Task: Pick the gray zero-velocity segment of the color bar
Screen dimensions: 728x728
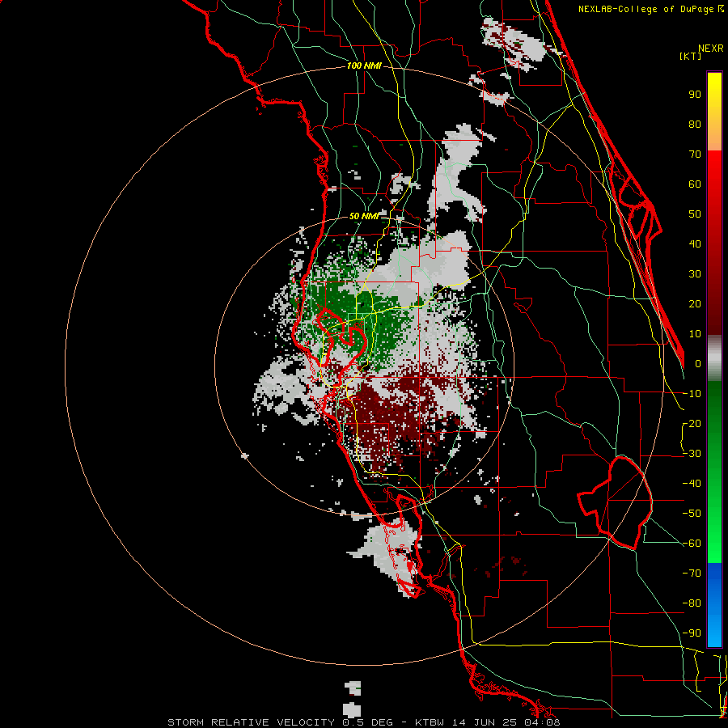Action: (x=714, y=358)
